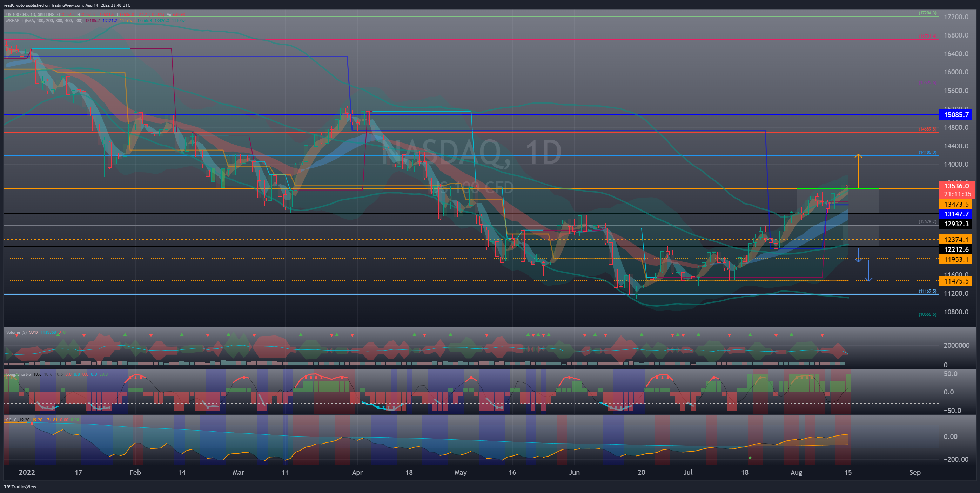The height and width of the screenshot is (493, 980).
Task: Click the 16000.0 price axis value
Action: pos(956,72)
